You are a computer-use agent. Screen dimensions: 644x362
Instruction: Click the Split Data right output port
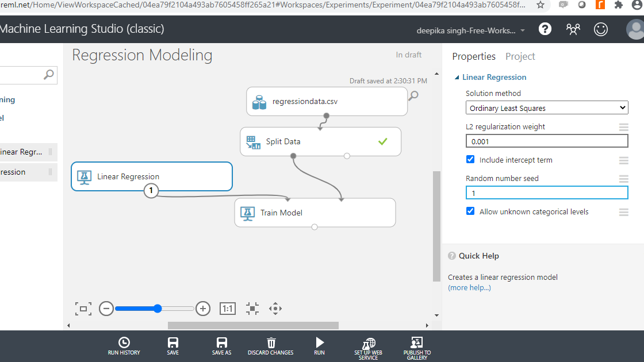pyautogui.click(x=347, y=156)
